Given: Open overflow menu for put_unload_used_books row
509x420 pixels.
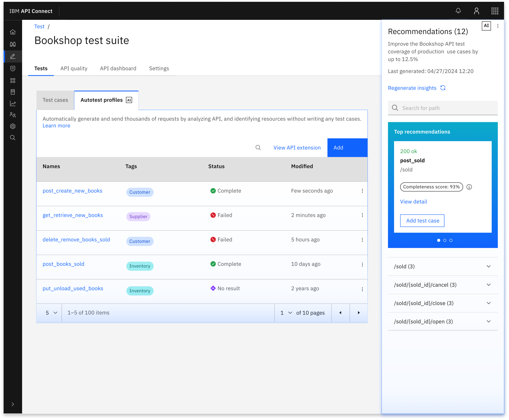Looking at the screenshot, I should [x=362, y=289].
